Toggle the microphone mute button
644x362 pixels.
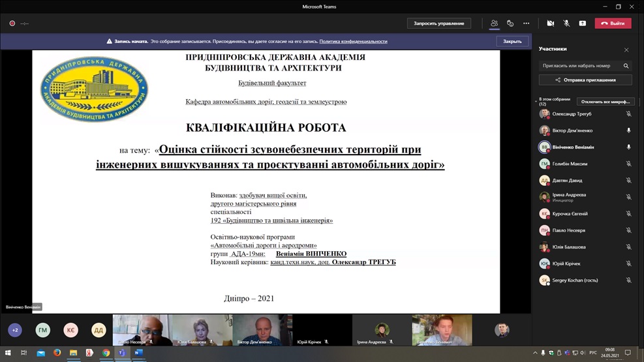point(566,23)
